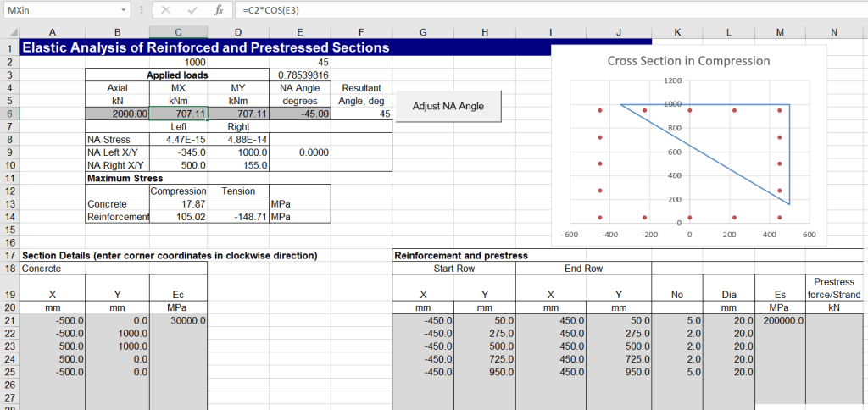Click the Enter checkmark in formula bar
The image size is (868, 410).
click(x=192, y=10)
